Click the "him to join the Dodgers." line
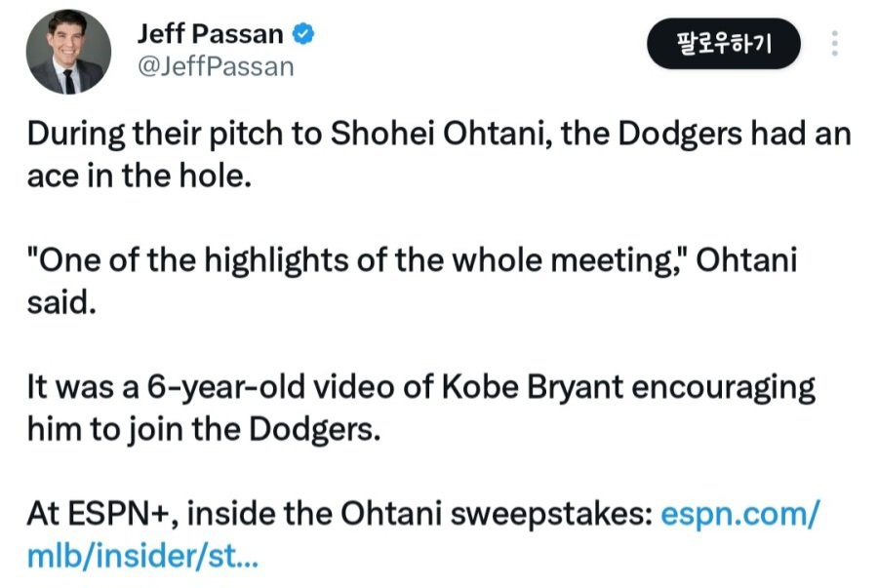 [202, 430]
